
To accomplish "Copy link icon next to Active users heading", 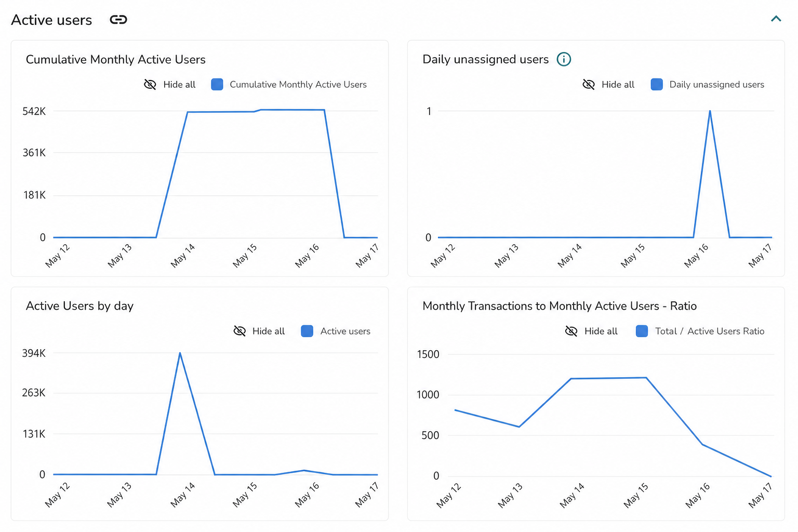I will [x=118, y=20].
